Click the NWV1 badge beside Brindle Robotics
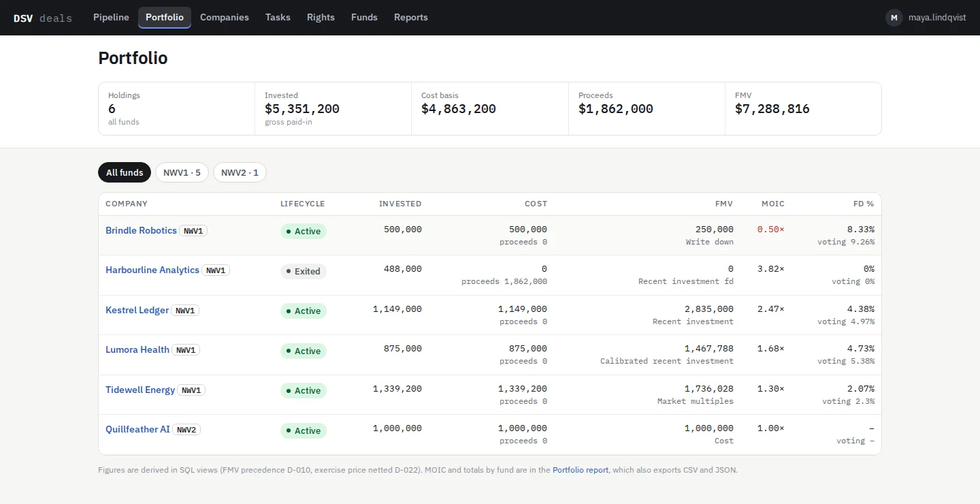This screenshot has height=504, width=980. (x=193, y=231)
